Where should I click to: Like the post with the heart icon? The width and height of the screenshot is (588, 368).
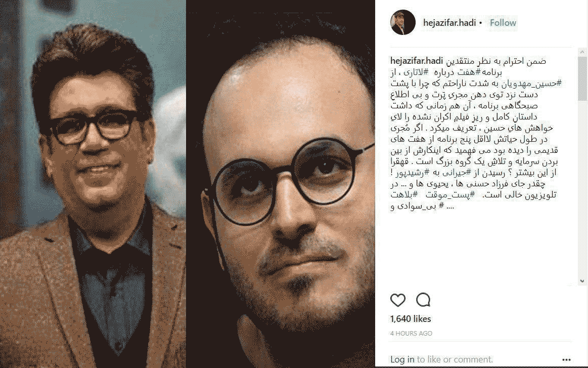tap(398, 300)
